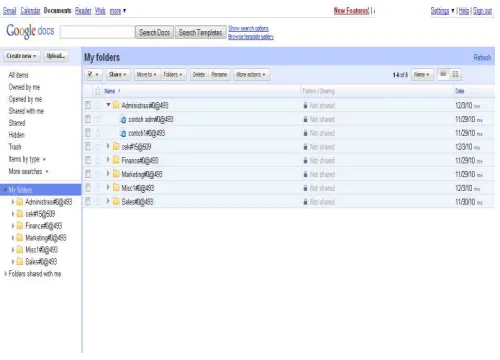This screenshot has width=500, height=360.
Task: Check the Marketing row checkbox
Action: (x=88, y=174)
